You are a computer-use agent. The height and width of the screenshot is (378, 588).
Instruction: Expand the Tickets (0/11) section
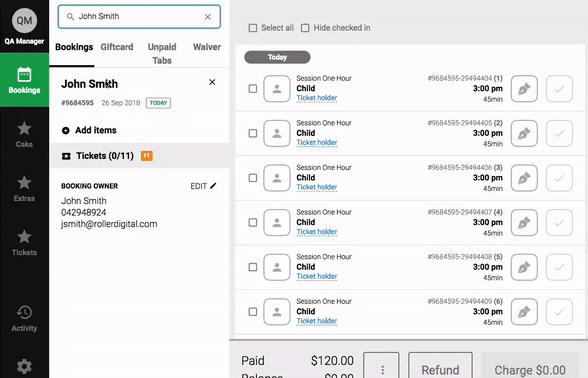pos(139,156)
